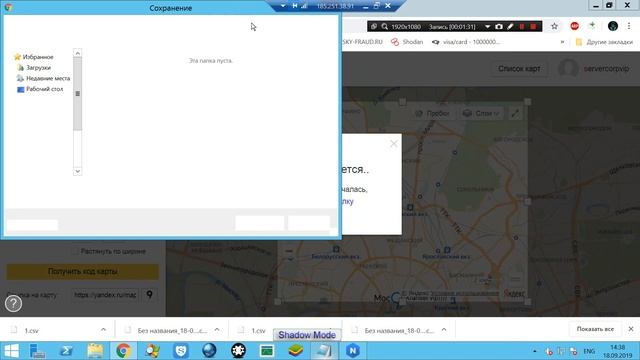
Task: Expand the last Без названия download chevron
Action: point(444,330)
